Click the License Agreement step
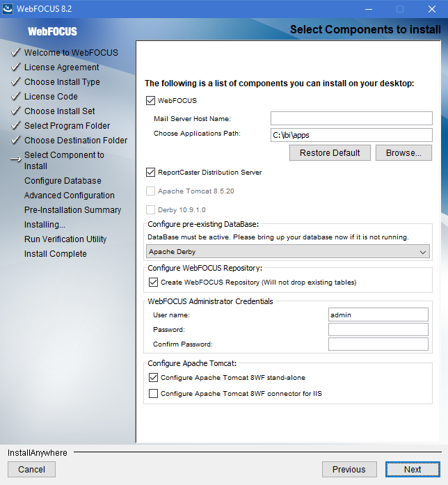Viewport: 448px width, 485px height. (x=61, y=67)
